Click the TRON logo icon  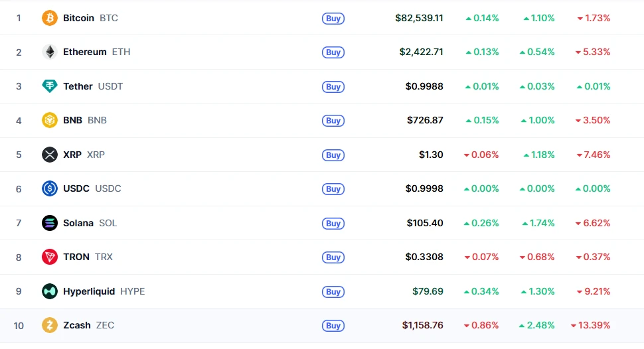(50, 257)
